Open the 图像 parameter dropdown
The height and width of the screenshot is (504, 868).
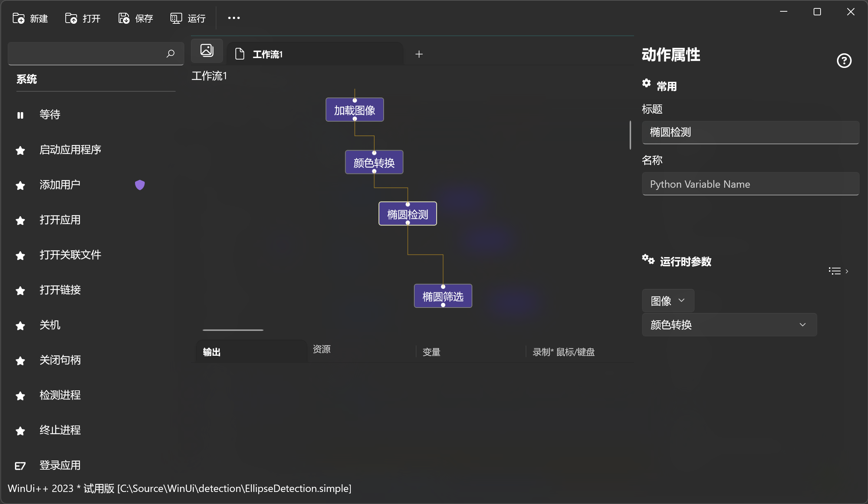click(668, 301)
